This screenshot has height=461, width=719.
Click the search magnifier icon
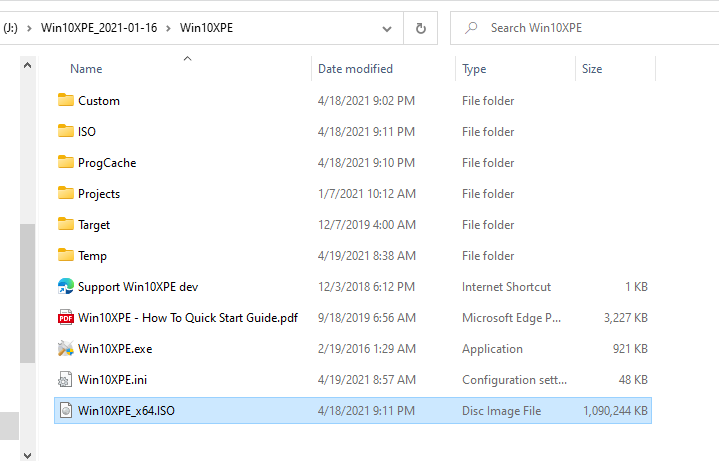[x=471, y=28]
